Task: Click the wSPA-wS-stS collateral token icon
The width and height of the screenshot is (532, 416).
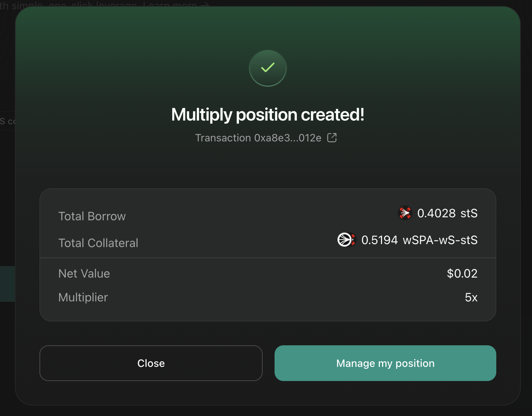Action: [x=346, y=240]
